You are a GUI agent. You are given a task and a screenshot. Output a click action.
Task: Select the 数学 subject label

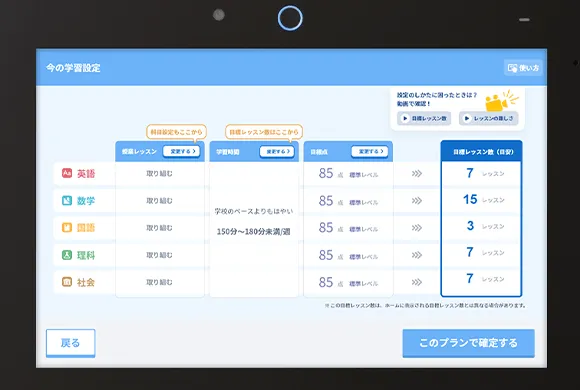click(86, 201)
